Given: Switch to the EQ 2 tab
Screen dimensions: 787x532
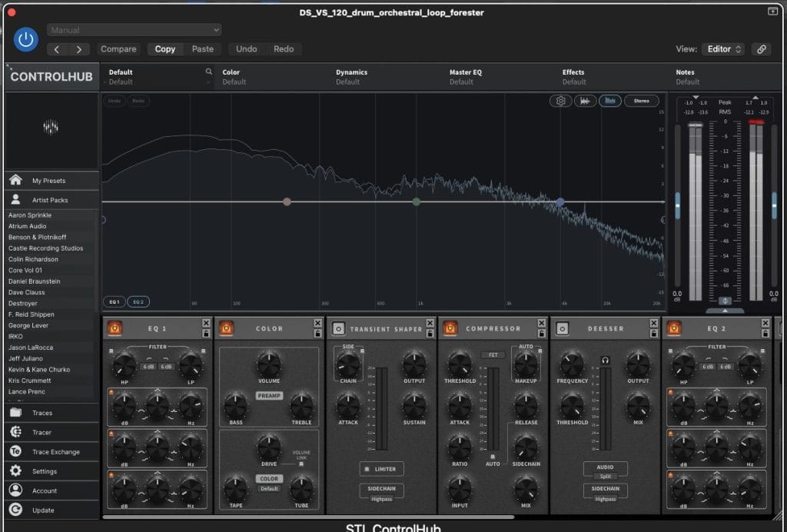Looking at the screenshot, I should (138, 302).
